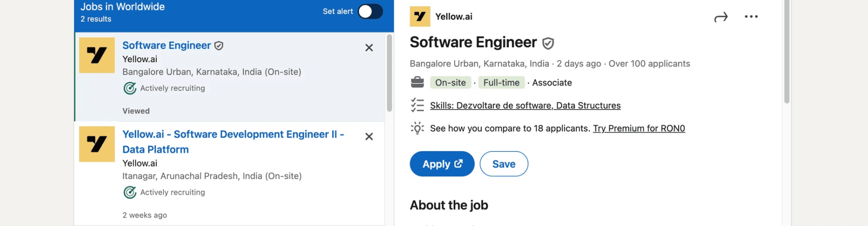The width and height of the screenshot is (868, 226).
Task: Click Itanagar, Arunachal Pradesh, India (On-site) text
Action: (x=212, y=176)
